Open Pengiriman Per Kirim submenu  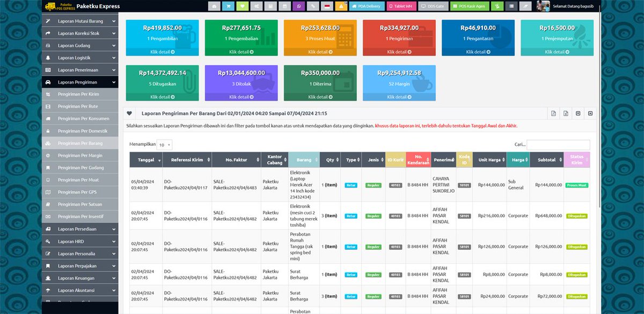80,94
